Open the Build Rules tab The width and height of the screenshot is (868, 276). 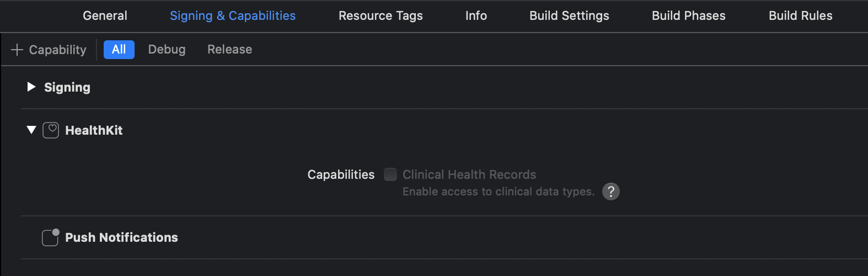coord(801,15)
